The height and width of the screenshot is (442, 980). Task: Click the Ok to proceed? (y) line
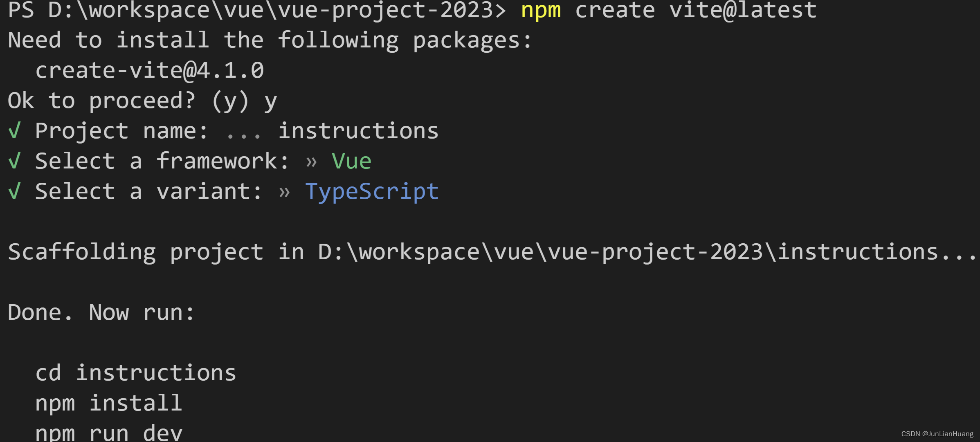(x=142, y=101)
